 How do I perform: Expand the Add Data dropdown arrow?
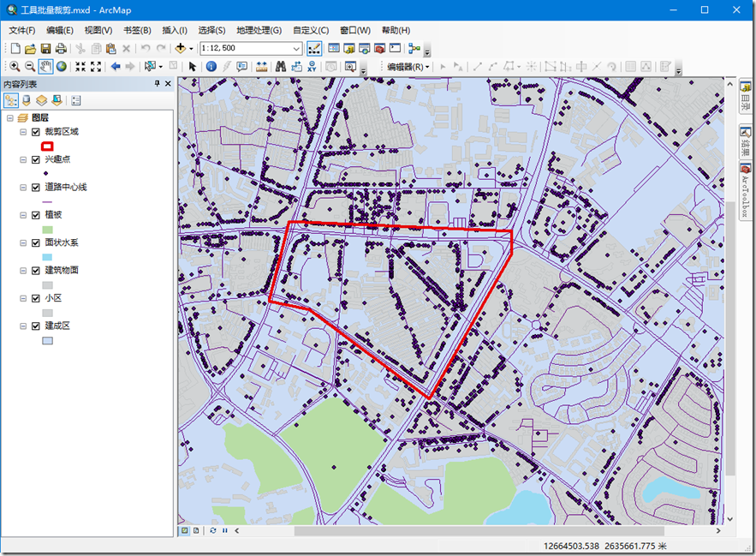(191, 48)
